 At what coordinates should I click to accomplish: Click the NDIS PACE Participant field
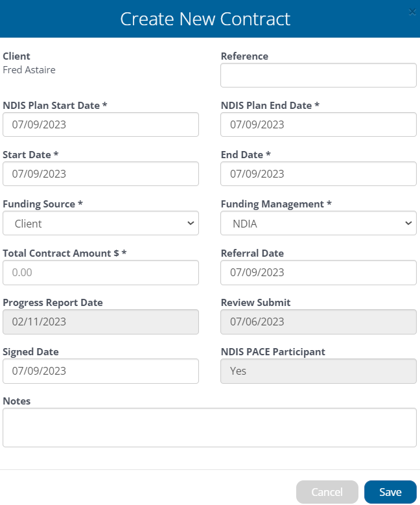point(318,371)
